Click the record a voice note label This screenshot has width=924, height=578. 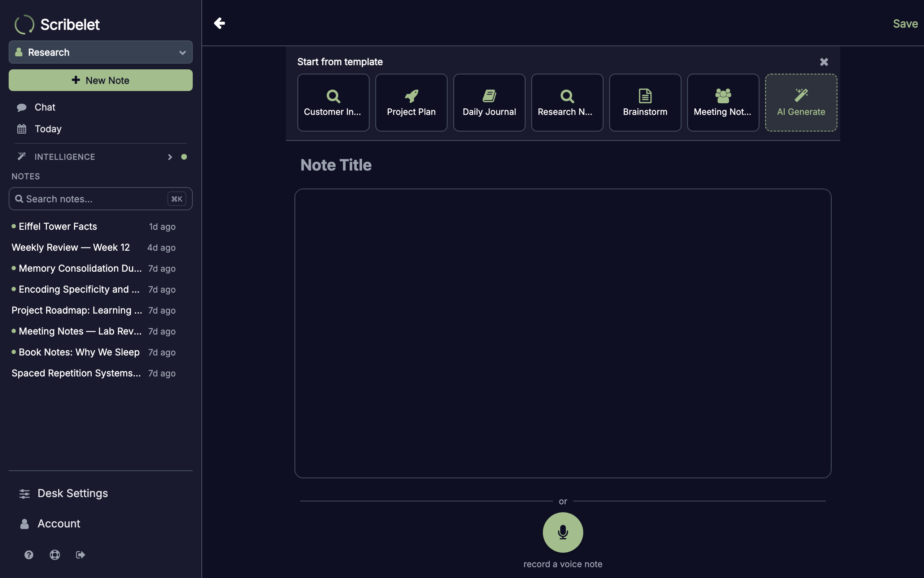(x=563, y=564)
